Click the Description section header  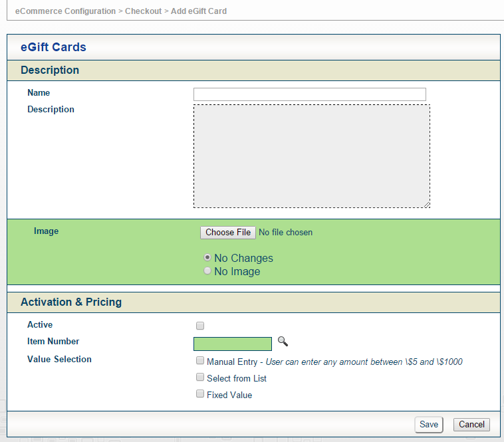pyautogui.click(x=50, y=70)
